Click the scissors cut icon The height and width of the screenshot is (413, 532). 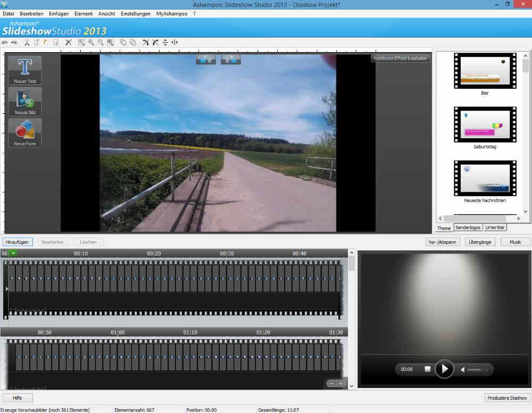(x=26, y=43)
